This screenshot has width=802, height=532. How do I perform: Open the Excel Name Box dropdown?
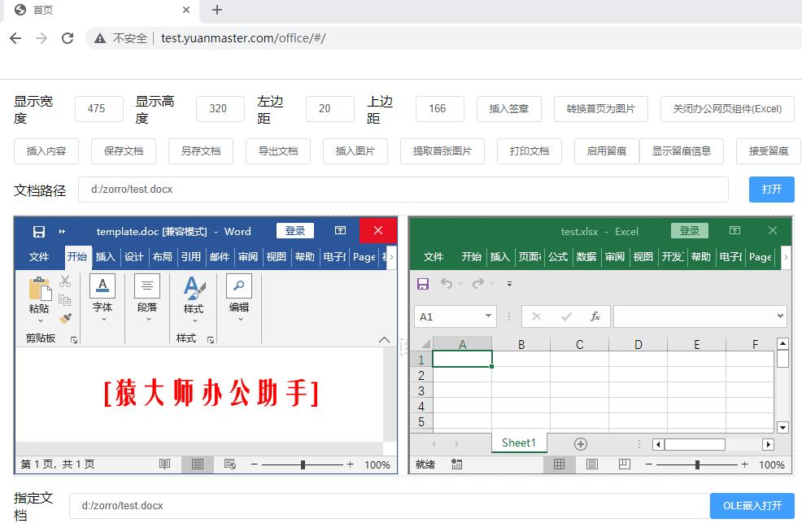tap(489, 316)
